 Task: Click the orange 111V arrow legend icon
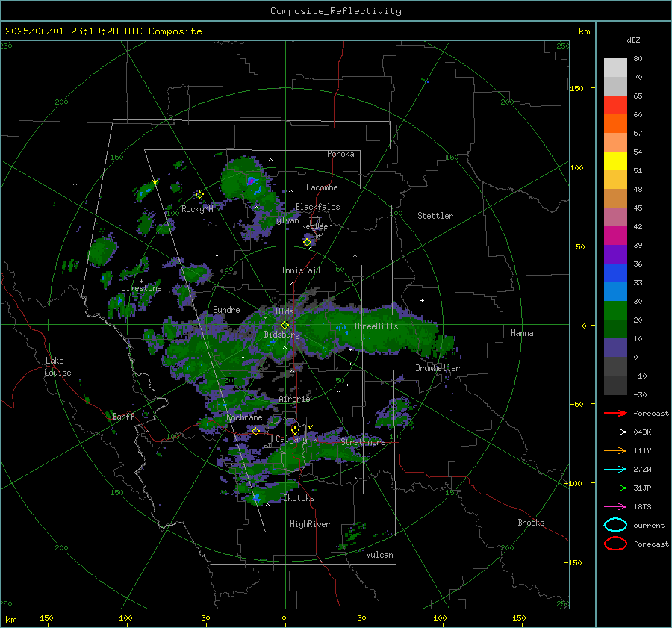(x=615, y=450)
